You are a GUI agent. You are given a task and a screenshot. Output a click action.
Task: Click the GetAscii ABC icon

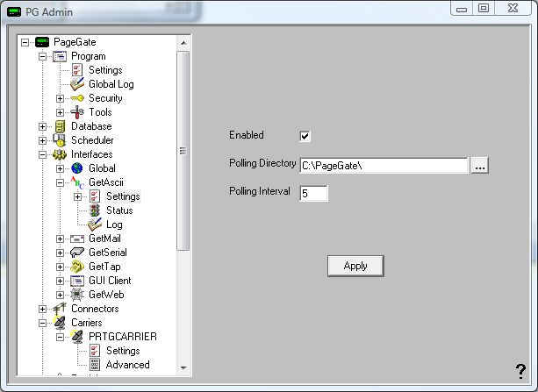77,182
